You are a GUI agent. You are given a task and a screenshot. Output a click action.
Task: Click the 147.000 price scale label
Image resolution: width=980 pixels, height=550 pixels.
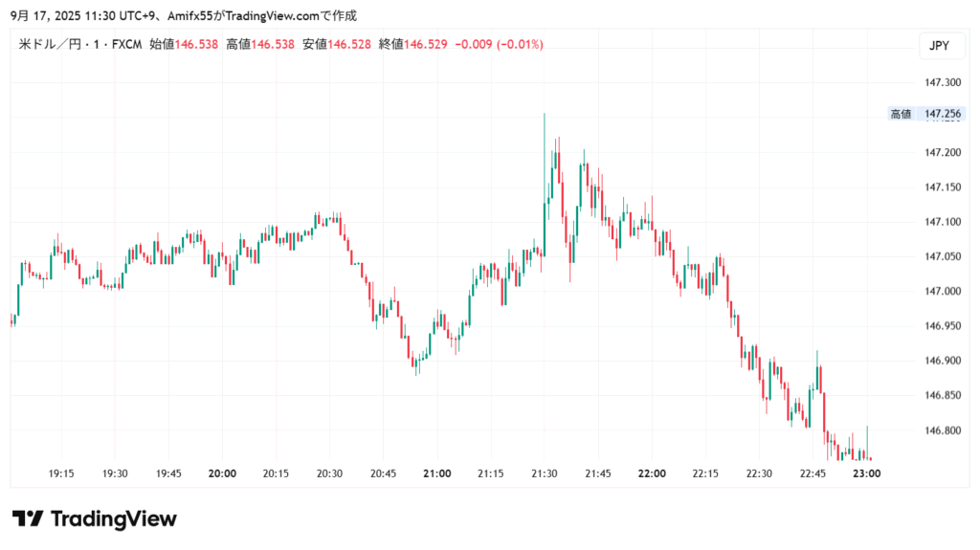pos(942,292)
